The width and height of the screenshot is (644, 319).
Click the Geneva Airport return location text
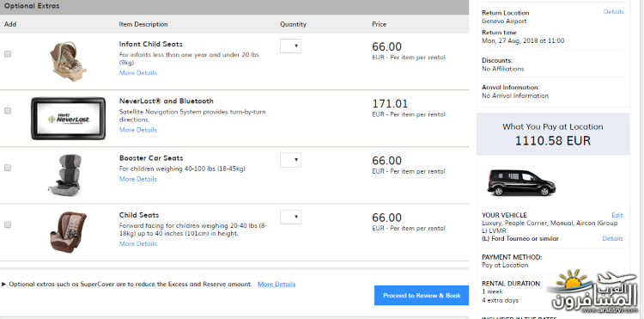[504, 21]
